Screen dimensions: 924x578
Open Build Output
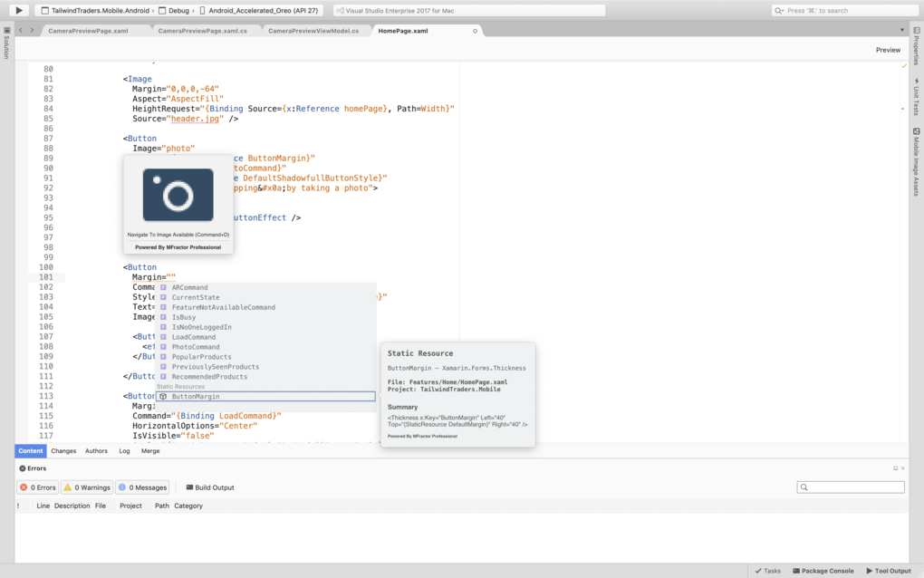click(x=210, y=487)
